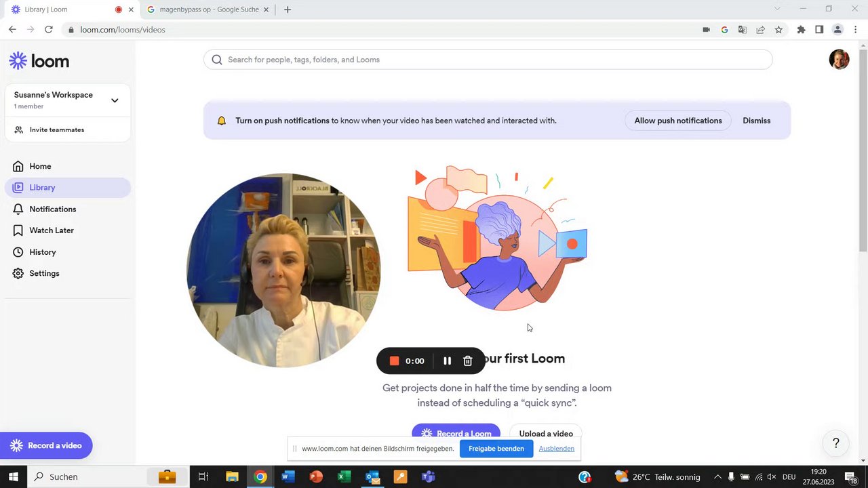Screen dimensions: 868x488
Task: Click the Record a Loom button
Action: (456, 433)
